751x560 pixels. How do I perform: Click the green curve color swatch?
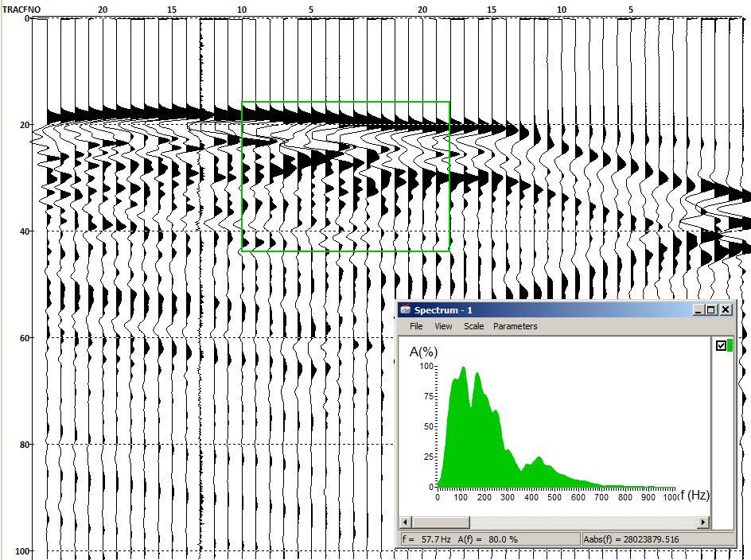pyautogui.click(x=730, y=345)
